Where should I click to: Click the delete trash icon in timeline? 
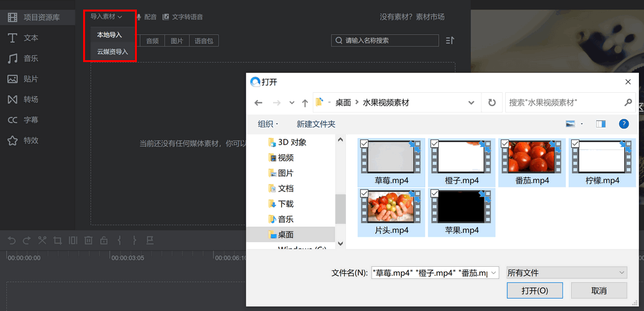pos(88,241)
